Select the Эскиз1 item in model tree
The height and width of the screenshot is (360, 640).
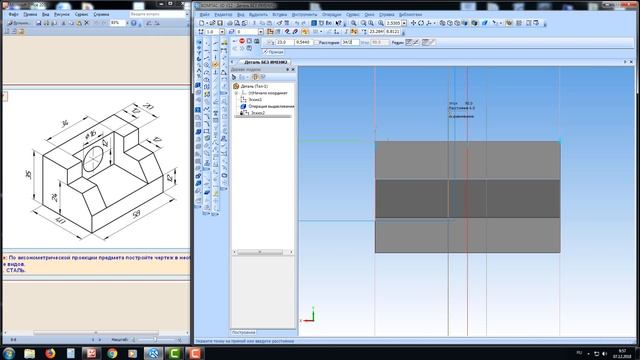point(255,100)
